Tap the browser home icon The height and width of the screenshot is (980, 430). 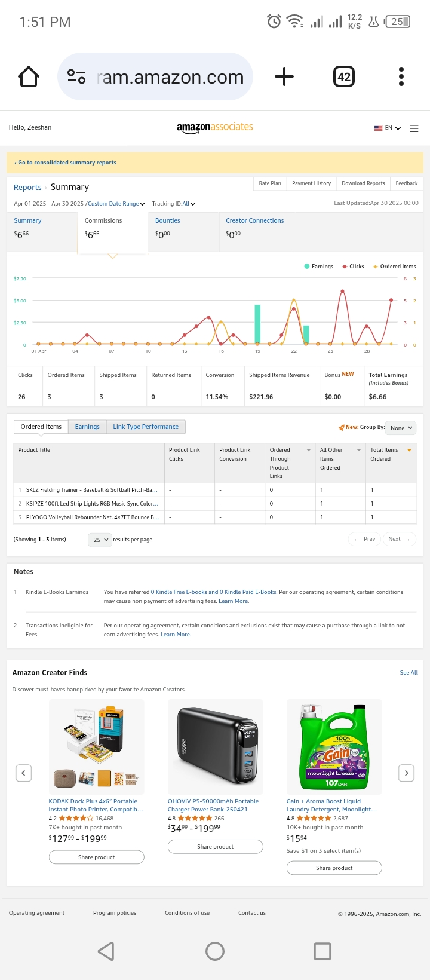[x=29, y=76]
